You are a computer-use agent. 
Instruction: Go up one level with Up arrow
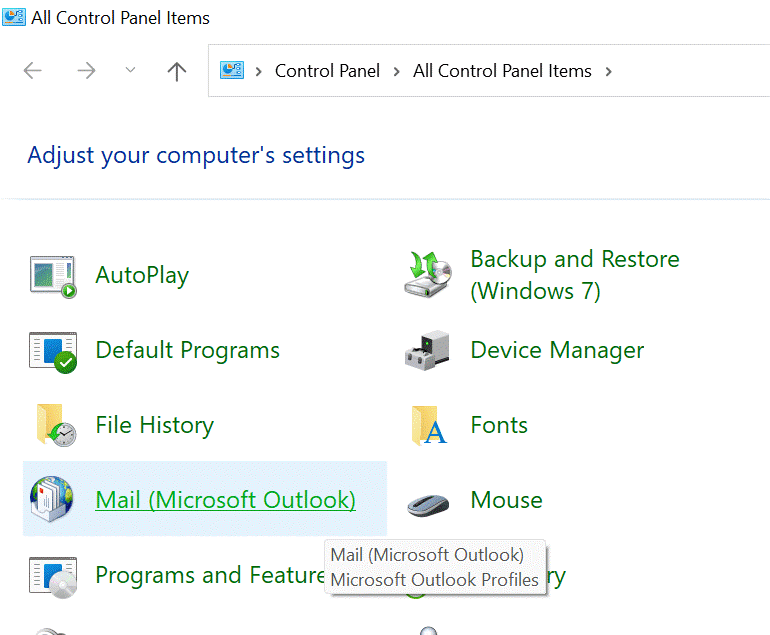[177, 71]
